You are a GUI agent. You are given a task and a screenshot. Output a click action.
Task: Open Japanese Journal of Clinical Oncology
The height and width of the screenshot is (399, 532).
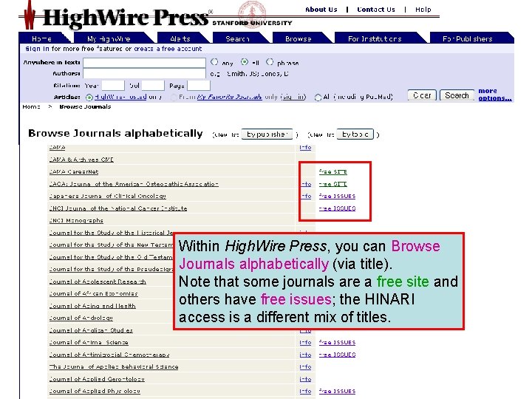click(108, 196)
